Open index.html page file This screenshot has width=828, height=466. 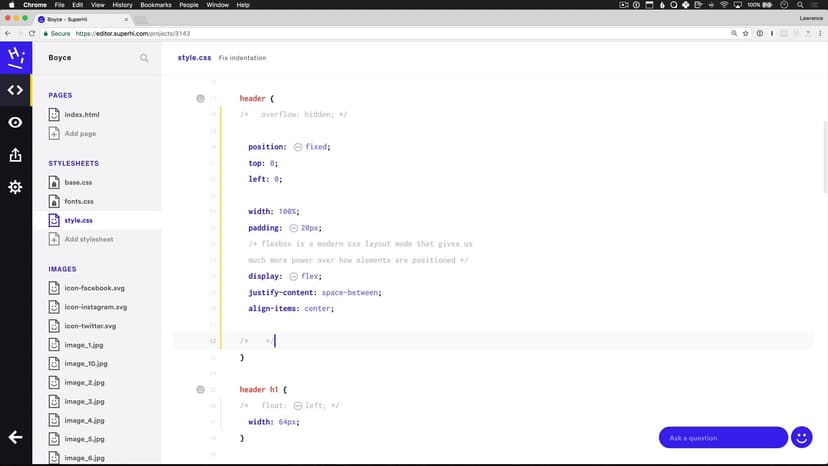[81, 115]
